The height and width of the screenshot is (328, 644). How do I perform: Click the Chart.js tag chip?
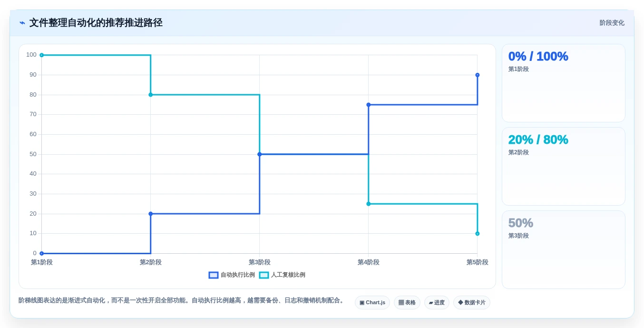pyautogui.click(x=372, y=303)
